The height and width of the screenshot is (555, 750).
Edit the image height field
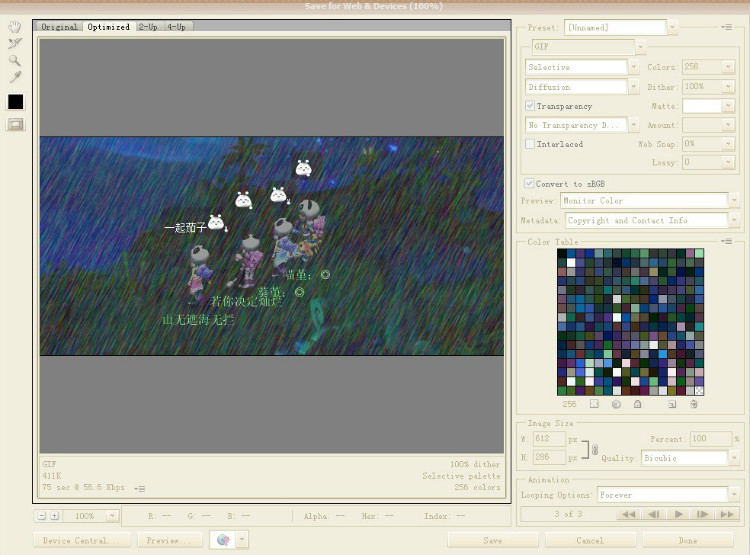click(549, 457)
